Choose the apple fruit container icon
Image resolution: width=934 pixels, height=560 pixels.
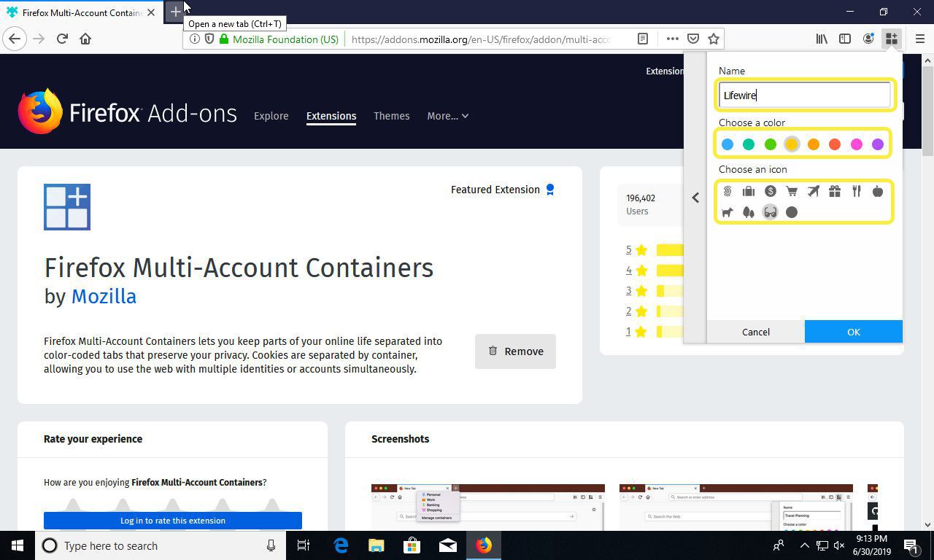pos(878,191)
